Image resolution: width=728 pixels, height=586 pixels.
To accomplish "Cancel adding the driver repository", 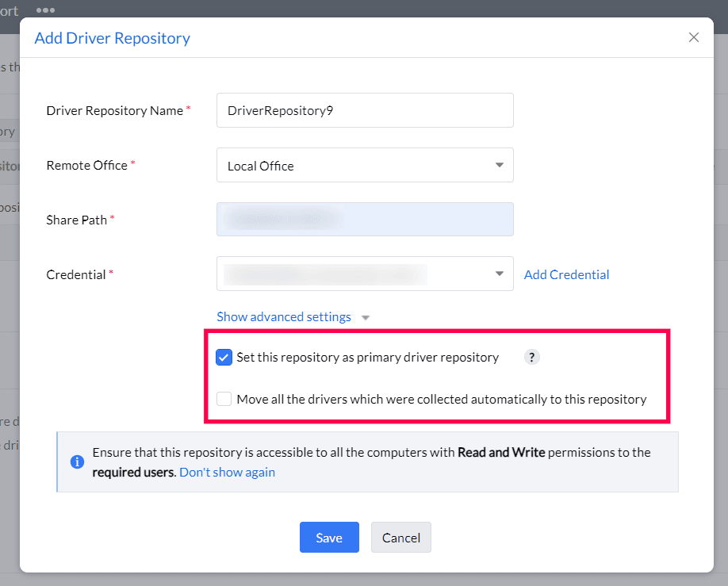I will (400, 537).
